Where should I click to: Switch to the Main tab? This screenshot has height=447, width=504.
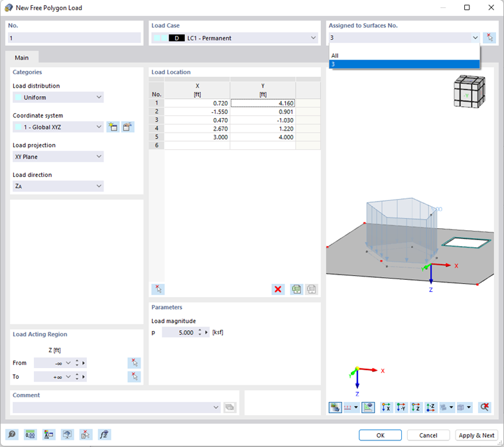(22, 58)
